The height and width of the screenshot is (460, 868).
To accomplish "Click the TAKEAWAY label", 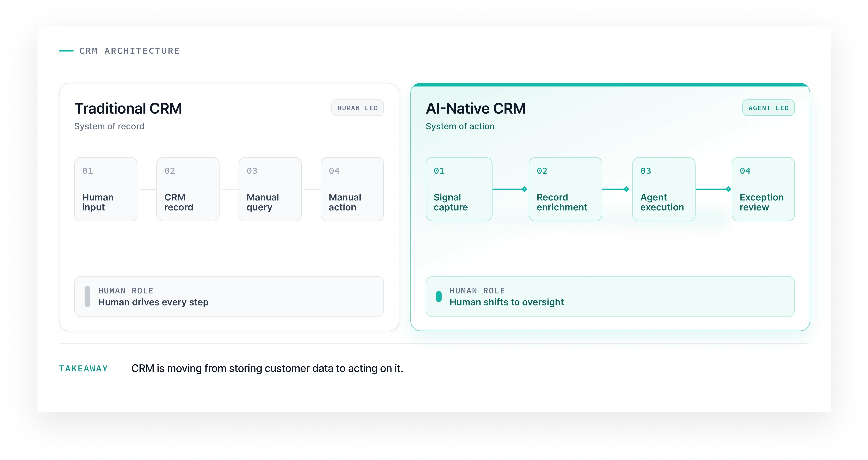I will coord(84,368).
